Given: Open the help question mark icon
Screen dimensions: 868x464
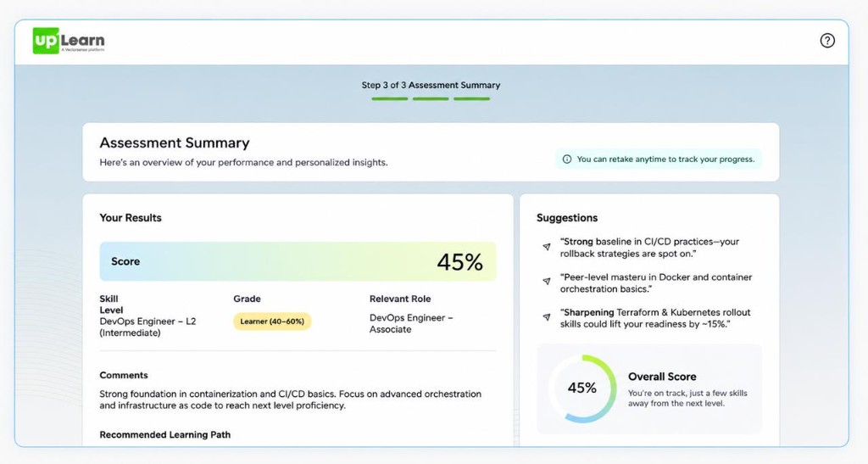Looking at the screenshot, I should pos(827,41).
